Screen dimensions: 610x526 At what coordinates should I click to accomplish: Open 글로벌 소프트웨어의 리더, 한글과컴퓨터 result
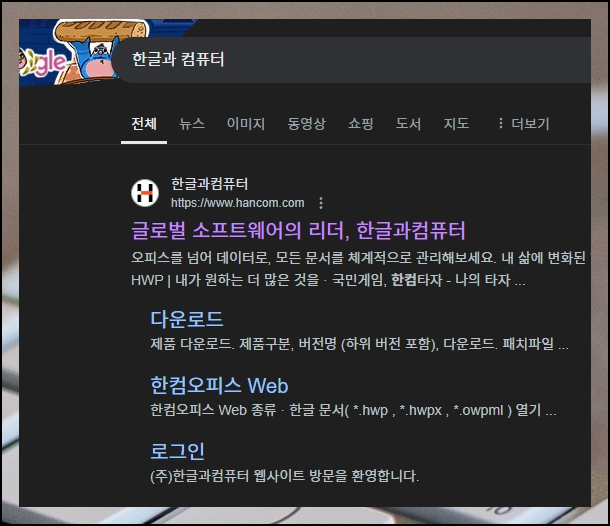298,230
